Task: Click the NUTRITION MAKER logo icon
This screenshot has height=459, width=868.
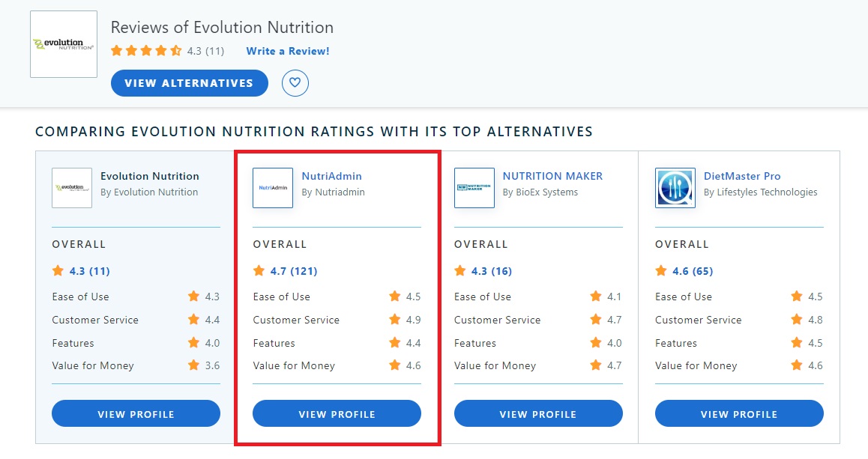Action: (x=474, y=188)
